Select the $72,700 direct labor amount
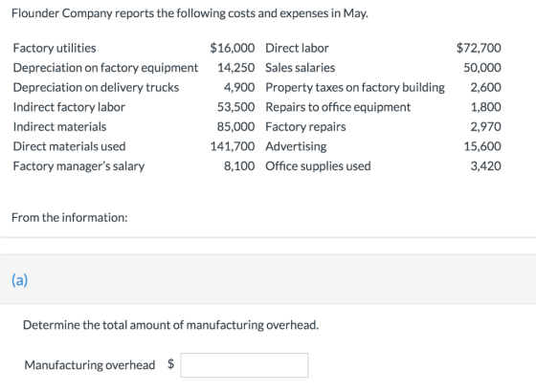The image size is (536, 392). tap(479, 48)
